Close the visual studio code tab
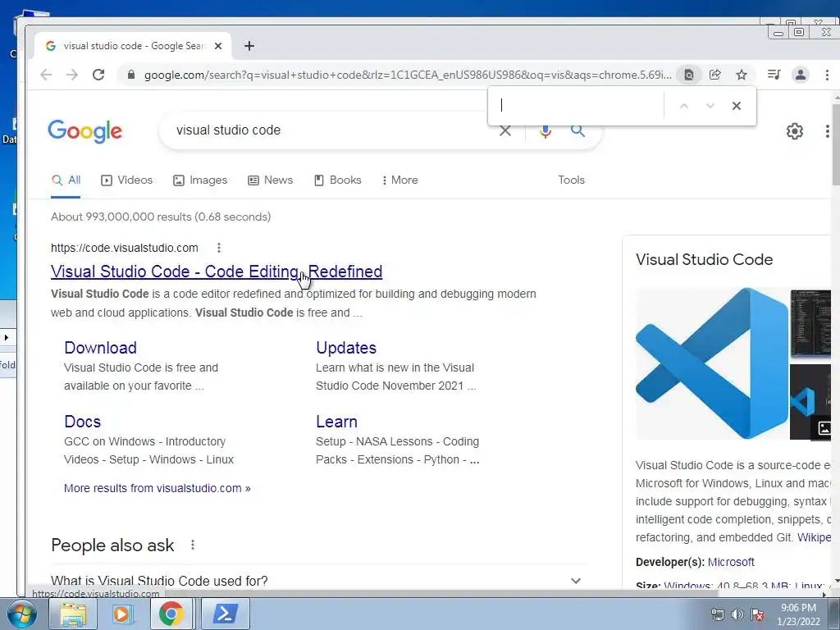The width and height of the screenshot is (840, 630). (218, 46)
